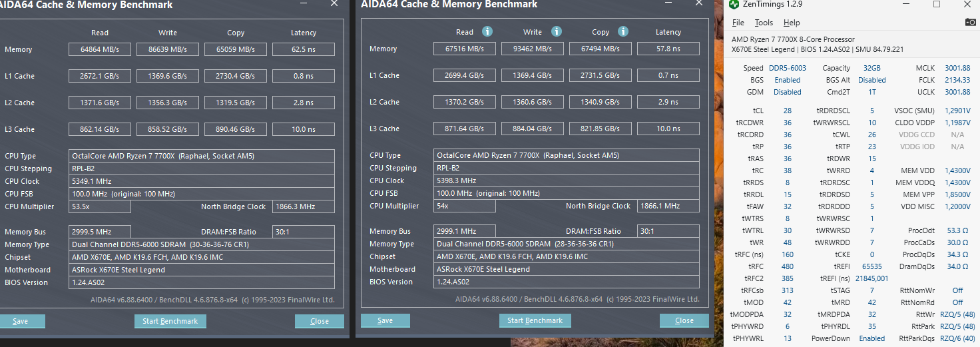This screenshot has width=980, height=347.
Task: Select L3 Cache Read value 862.14 GB/s
Action: pyautogui.click(x=100, y=129)
